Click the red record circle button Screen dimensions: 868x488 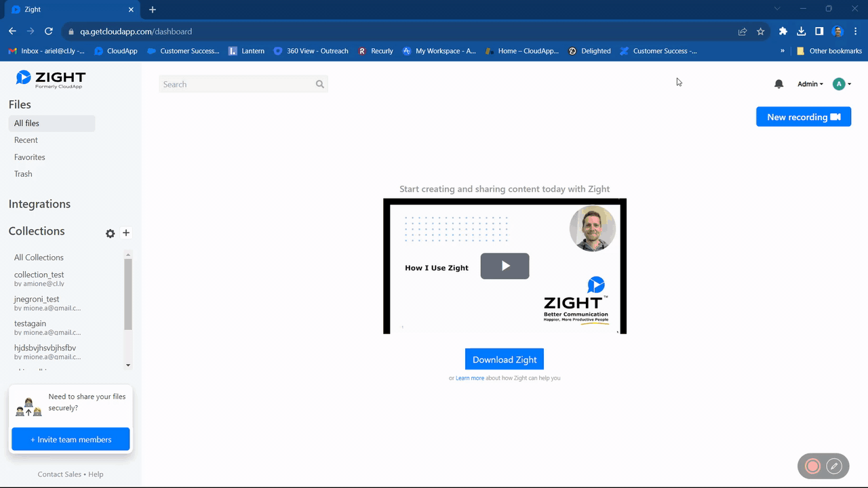pos(812,466)
